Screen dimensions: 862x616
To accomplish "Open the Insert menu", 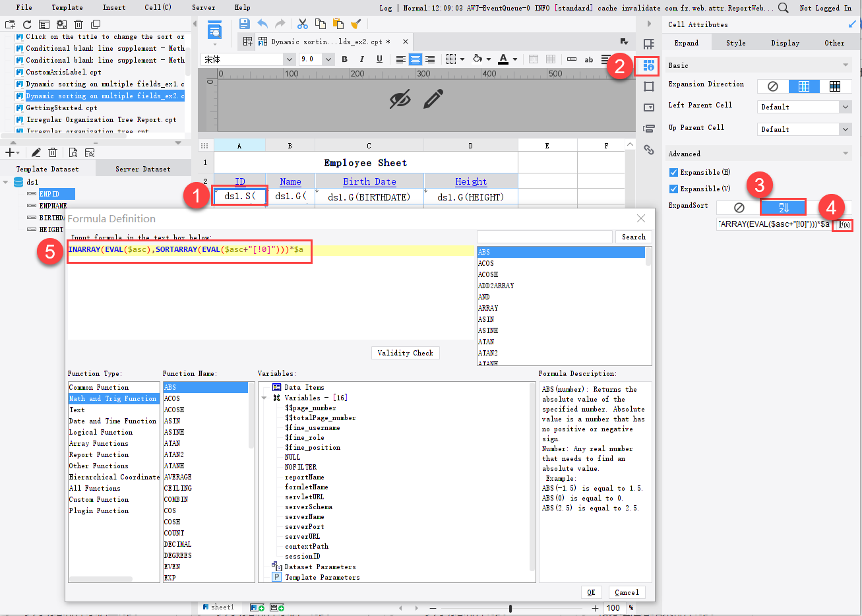I will [114, 7].
